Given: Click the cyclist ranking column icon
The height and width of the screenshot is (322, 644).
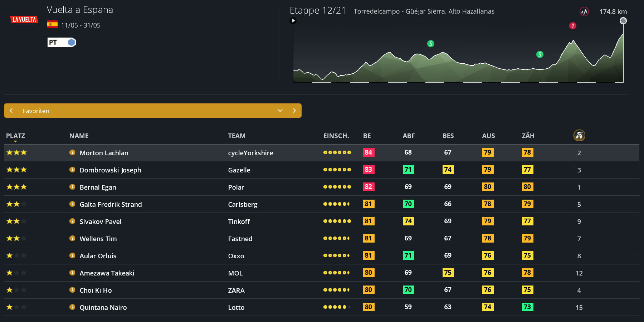Looking at the screenshot, I should click(x=579, y=135).
